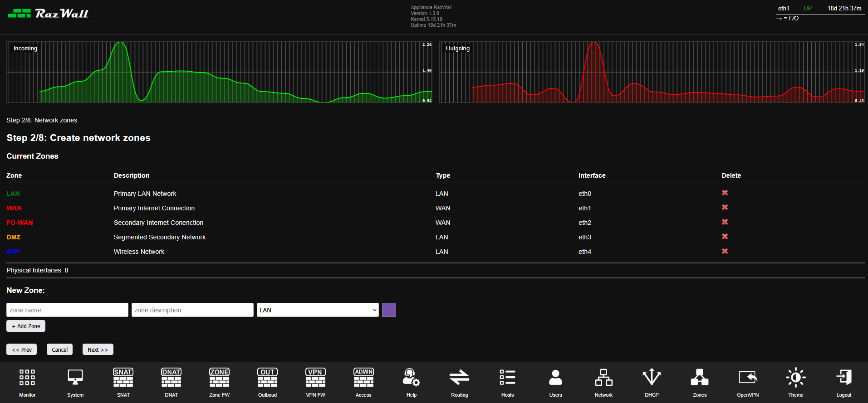868x403 pixels.
Task: Click 'Secondary Internet Conenction' description
Action: point(158,223)
